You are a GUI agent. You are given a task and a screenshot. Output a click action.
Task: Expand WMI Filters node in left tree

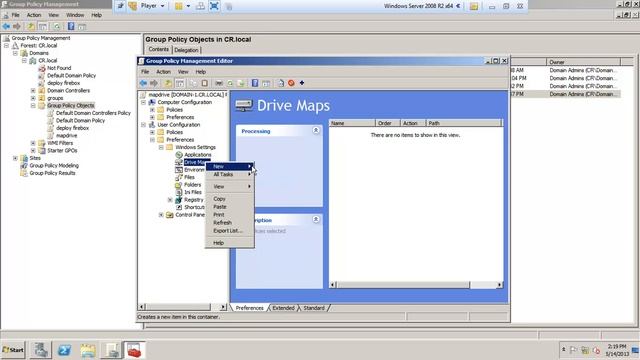(x=33, y=143)
